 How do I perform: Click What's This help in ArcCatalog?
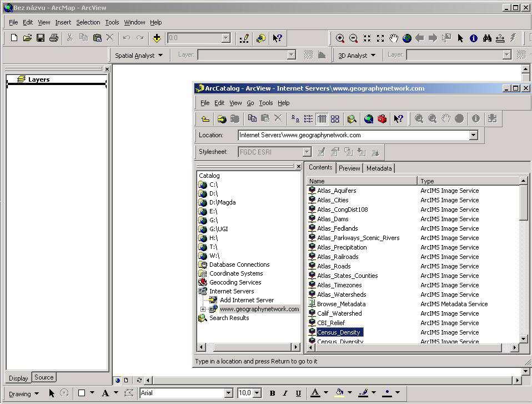point(399,118)
